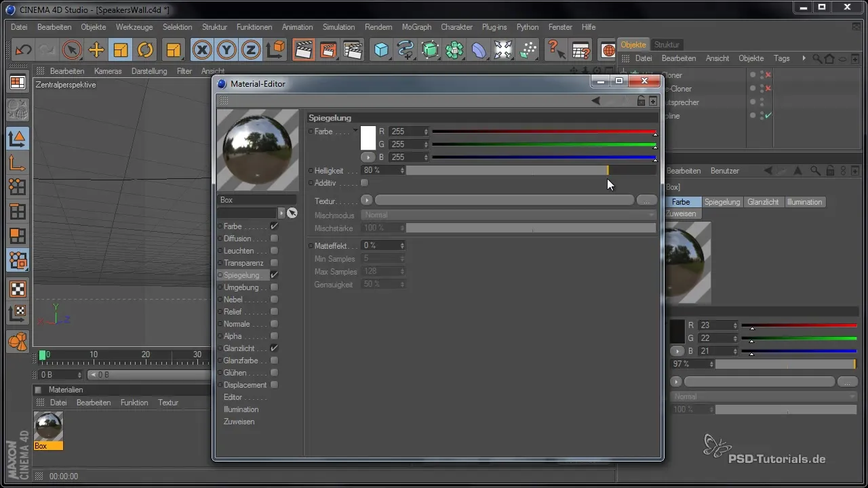The height and width of the screenshot is (488, 868).
Task: Click R value stepper in Material-Editor
Action: click(x=426, y=131)
